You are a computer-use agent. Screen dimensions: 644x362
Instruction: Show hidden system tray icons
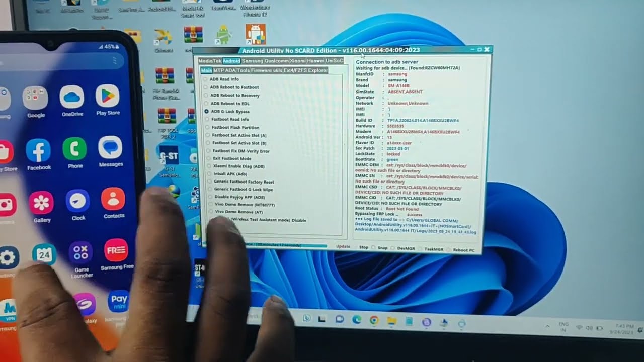pos(547,326)
